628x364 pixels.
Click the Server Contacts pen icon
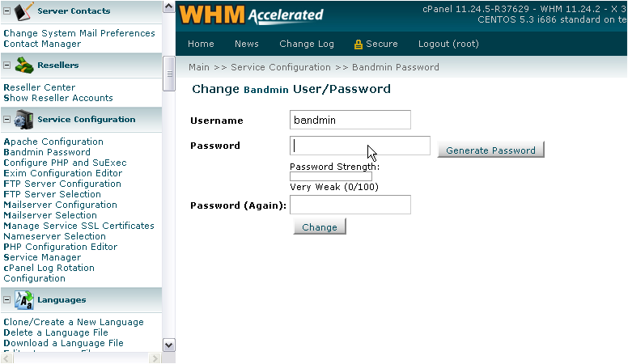(x=23, y=11)
